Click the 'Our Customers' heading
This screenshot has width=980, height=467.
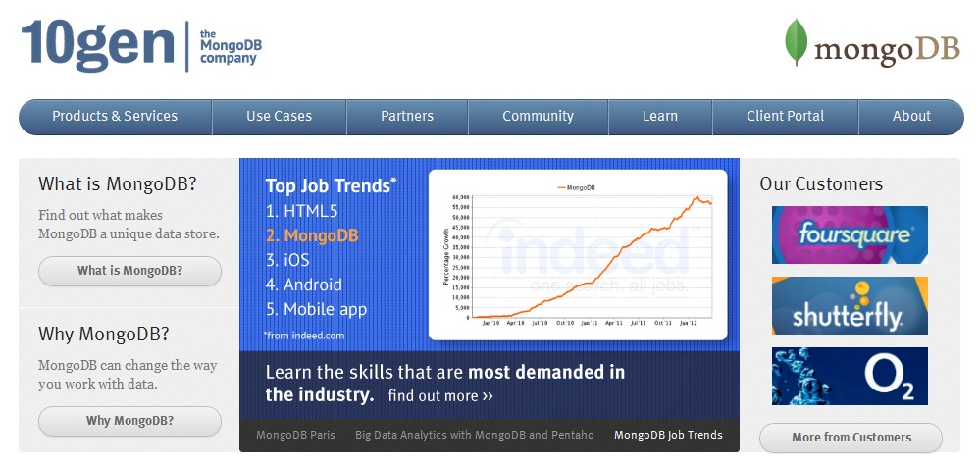click(x=821, y=184)
